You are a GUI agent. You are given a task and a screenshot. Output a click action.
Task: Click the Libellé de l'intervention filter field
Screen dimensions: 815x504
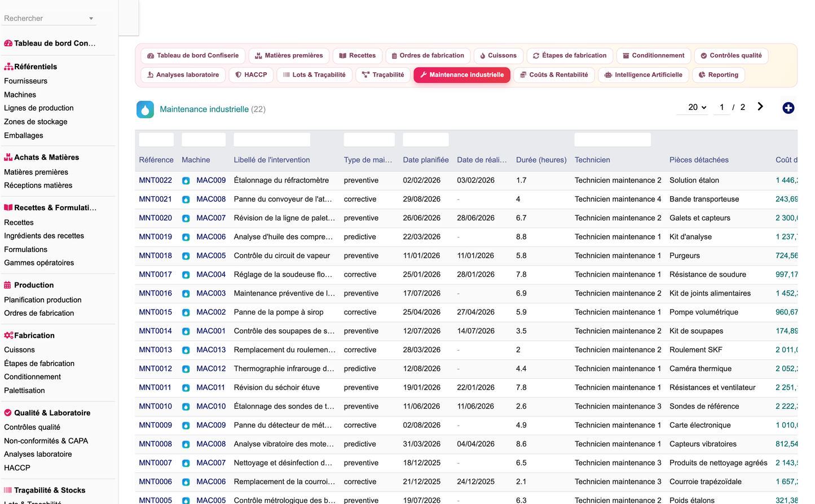(x=272, y=140)
